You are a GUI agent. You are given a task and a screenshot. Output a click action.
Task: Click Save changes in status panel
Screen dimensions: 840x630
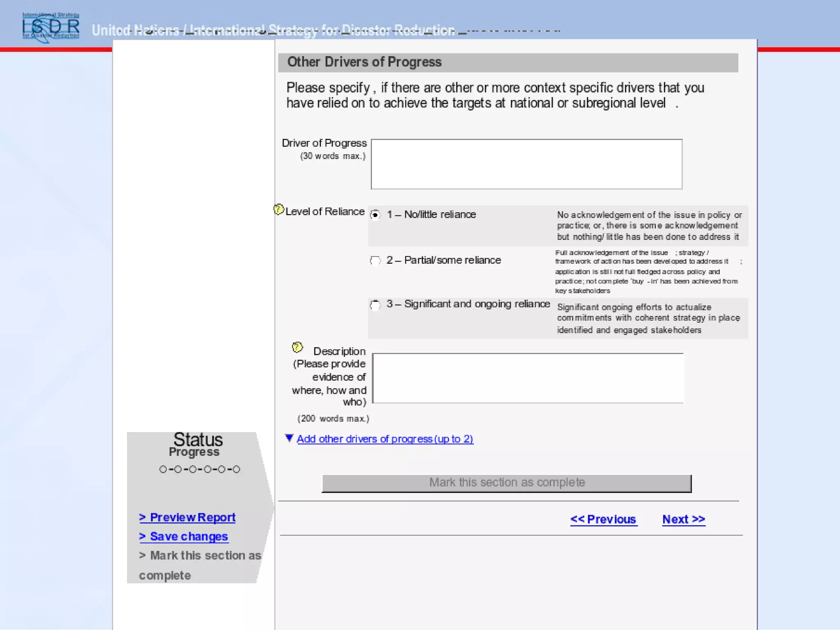184,536
